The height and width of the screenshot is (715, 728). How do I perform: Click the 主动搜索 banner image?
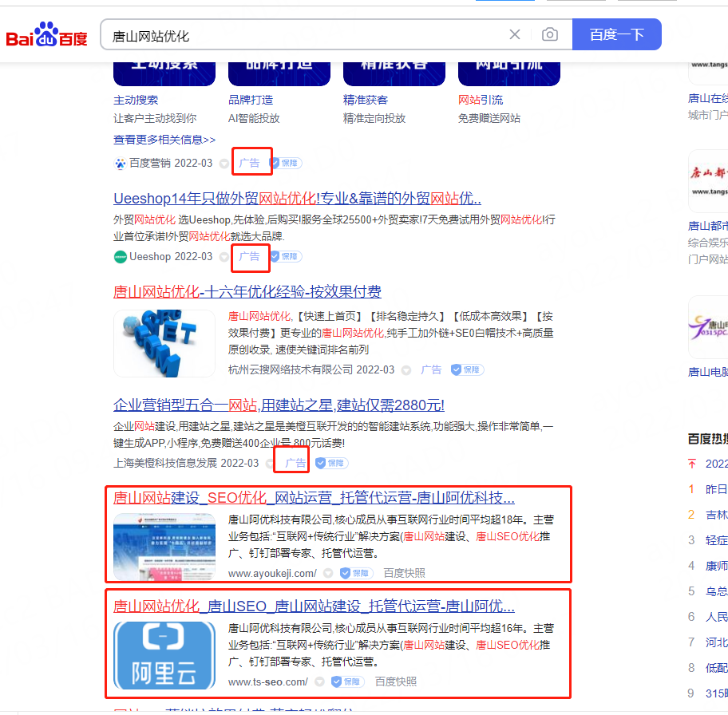[164, 73]
